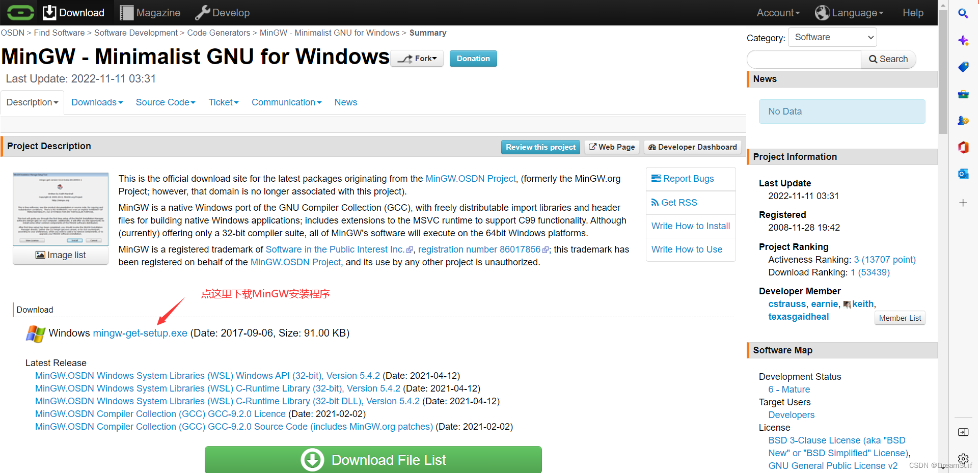Image resolution: width=980 pixels, height=473 pixels.
Task: Open the News tab
Action: coord(346,102)
